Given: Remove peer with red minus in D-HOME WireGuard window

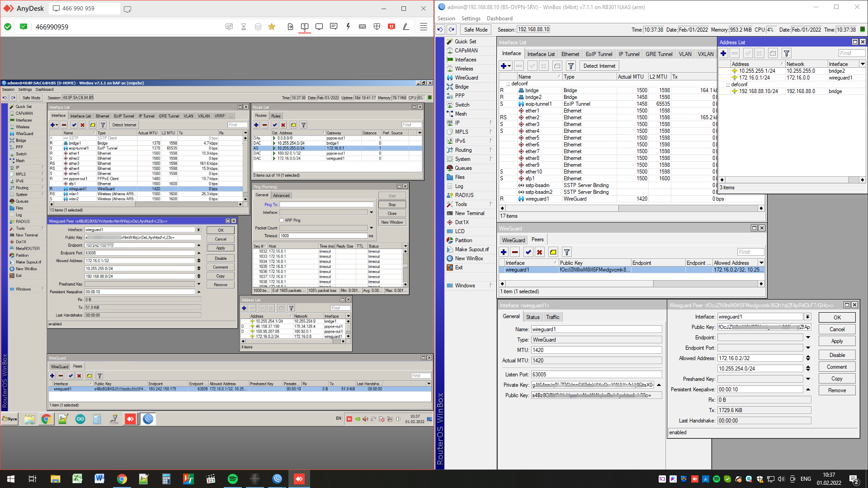Looking at the screenshot, I should (x=61, y=375).
